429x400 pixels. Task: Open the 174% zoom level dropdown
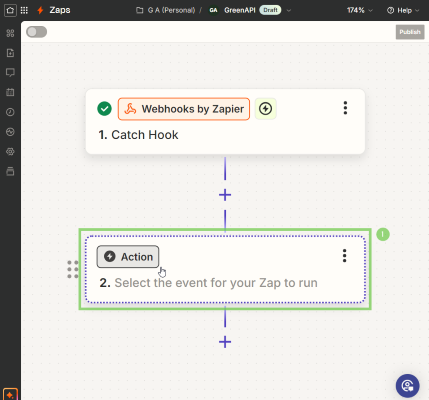pos(360,10)
